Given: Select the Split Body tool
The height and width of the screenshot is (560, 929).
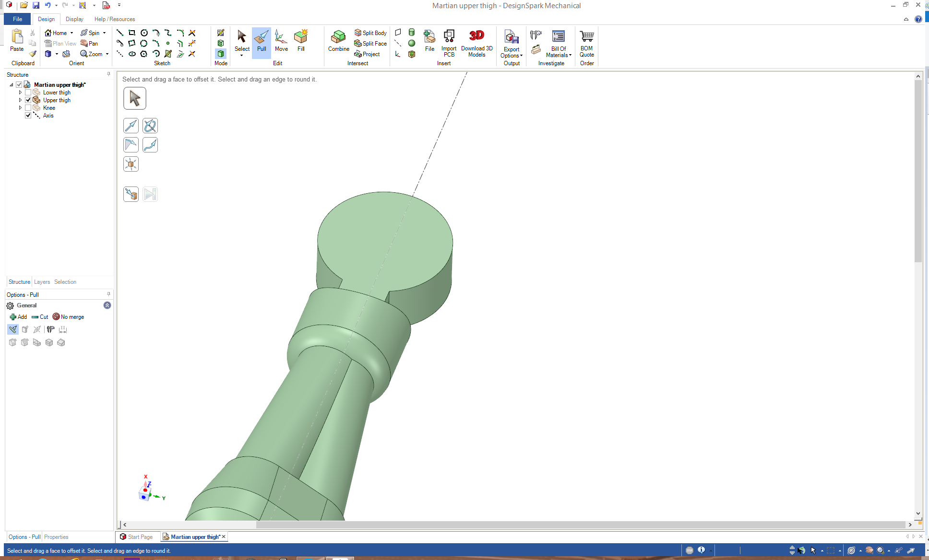Looking at the screenshot, I should point(370,33).
